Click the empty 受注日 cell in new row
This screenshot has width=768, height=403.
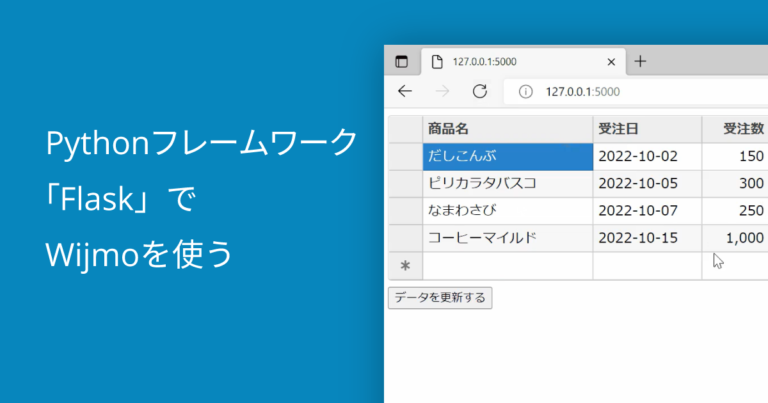point(648,266)
